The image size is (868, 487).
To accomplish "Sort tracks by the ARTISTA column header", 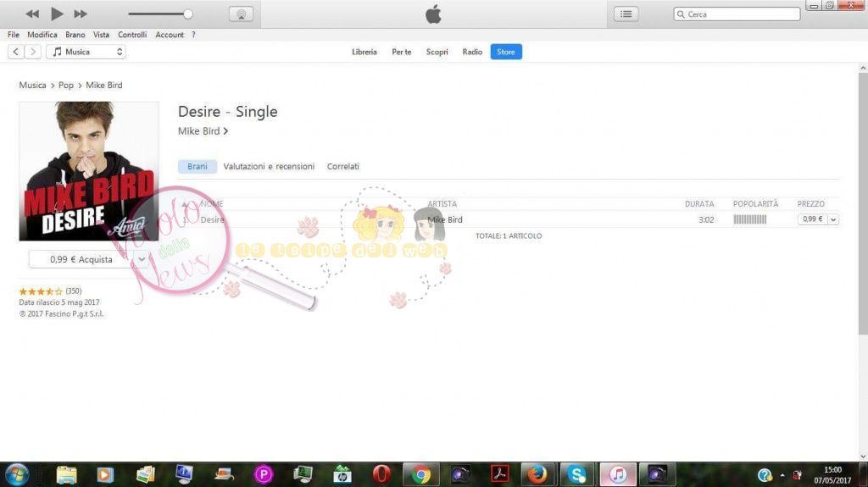I will pyautogui.click(x=442, y=204).
